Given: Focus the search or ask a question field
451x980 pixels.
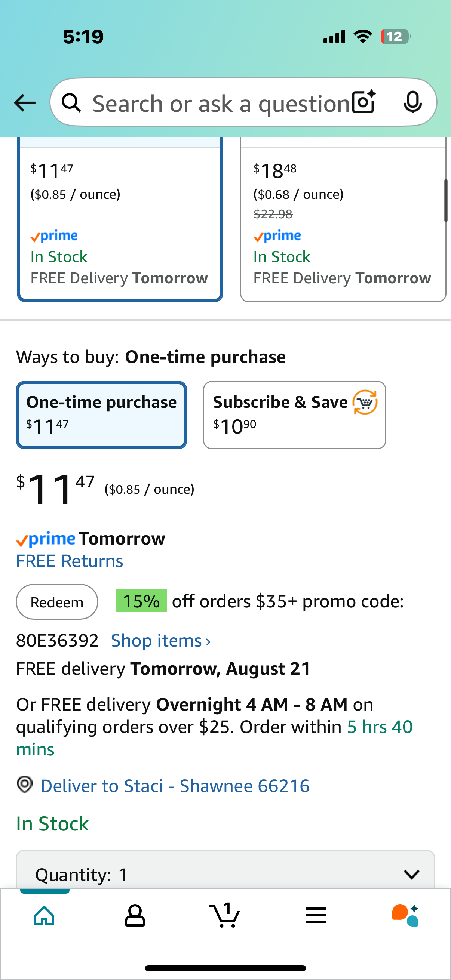Looking at the screenshot, I should 221,102.
